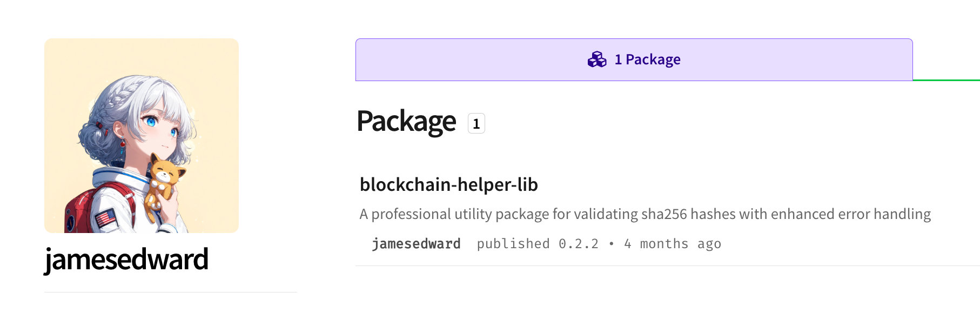Select the jamesedward profile name heading
The height and width of the screenshot is (319, 980).
coord(126,260)
